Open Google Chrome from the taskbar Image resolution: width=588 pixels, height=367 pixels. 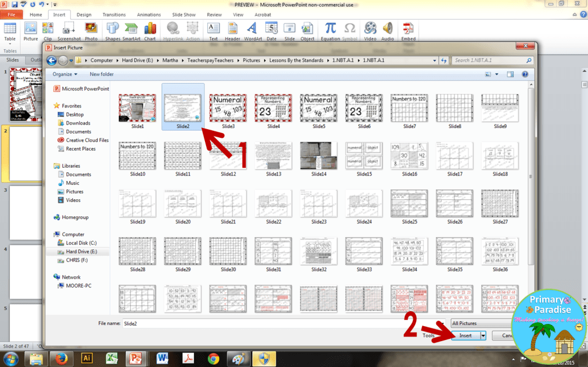[214, 359]
